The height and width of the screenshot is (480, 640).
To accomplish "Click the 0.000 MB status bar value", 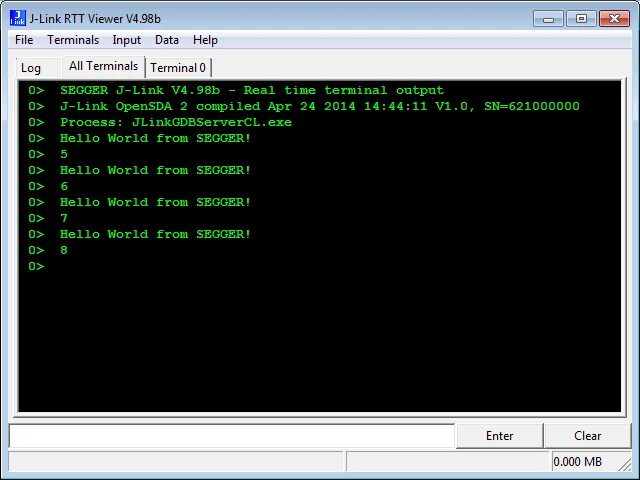I will click(x=577, y=462).
